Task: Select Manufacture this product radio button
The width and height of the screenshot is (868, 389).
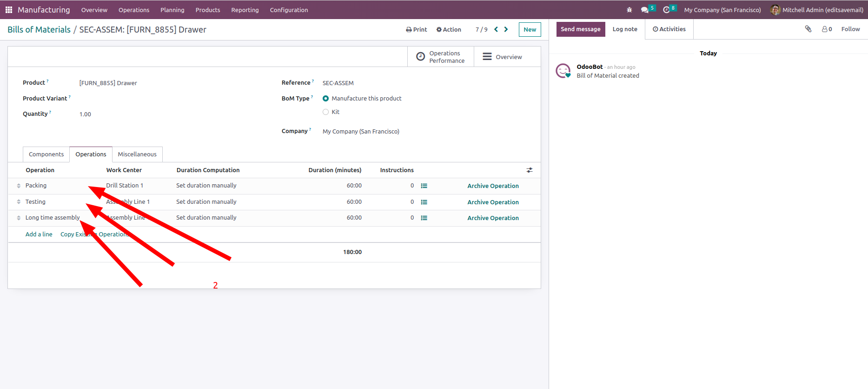Action: pyautogui.click(x=326, y=99)
